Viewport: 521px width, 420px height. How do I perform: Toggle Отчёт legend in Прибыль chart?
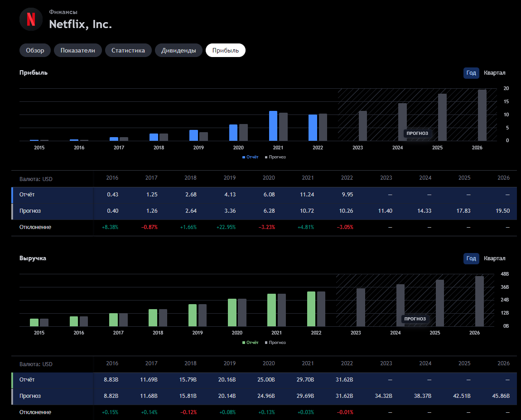point(250,157)
